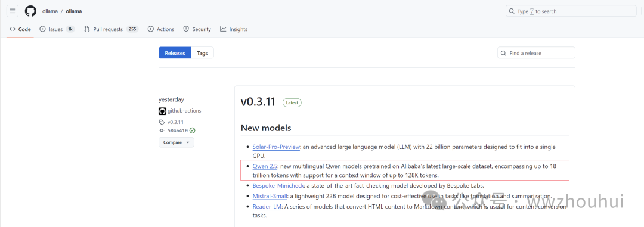Click the green verified checkmark beside commit
This screenshot has height=227, width=644.
click(x=192, y=130)
